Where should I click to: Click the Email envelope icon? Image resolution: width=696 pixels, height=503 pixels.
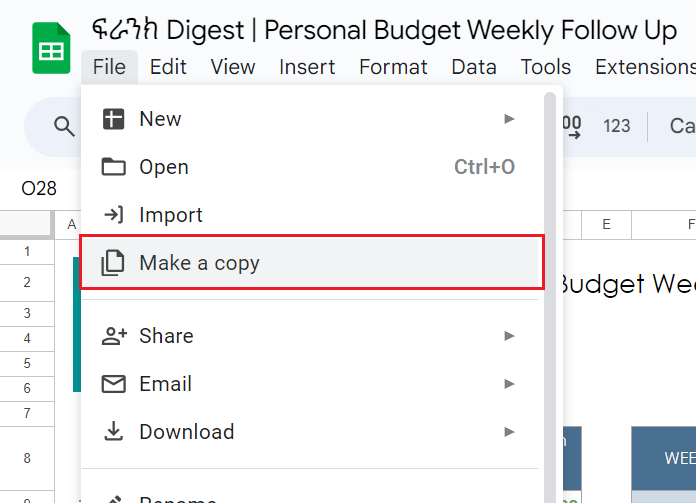(114, 384)
